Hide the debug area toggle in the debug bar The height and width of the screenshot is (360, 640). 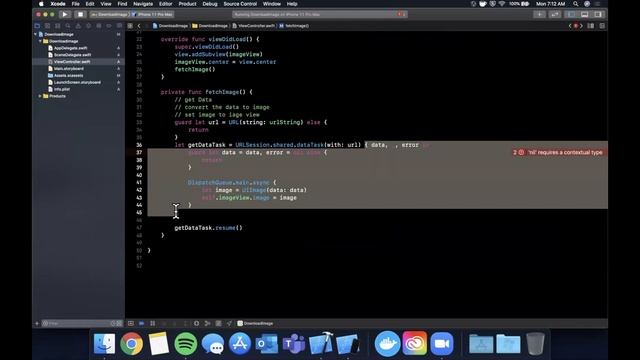(131, 323)
